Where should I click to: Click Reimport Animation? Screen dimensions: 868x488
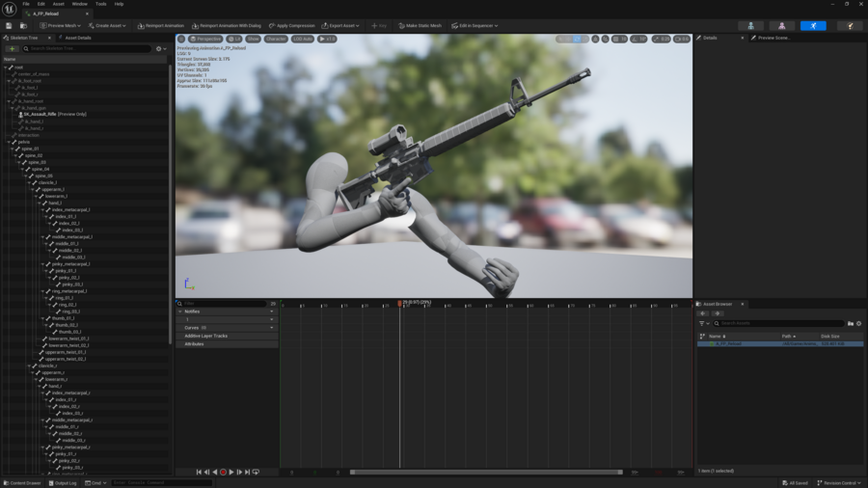tap(161, 26)
